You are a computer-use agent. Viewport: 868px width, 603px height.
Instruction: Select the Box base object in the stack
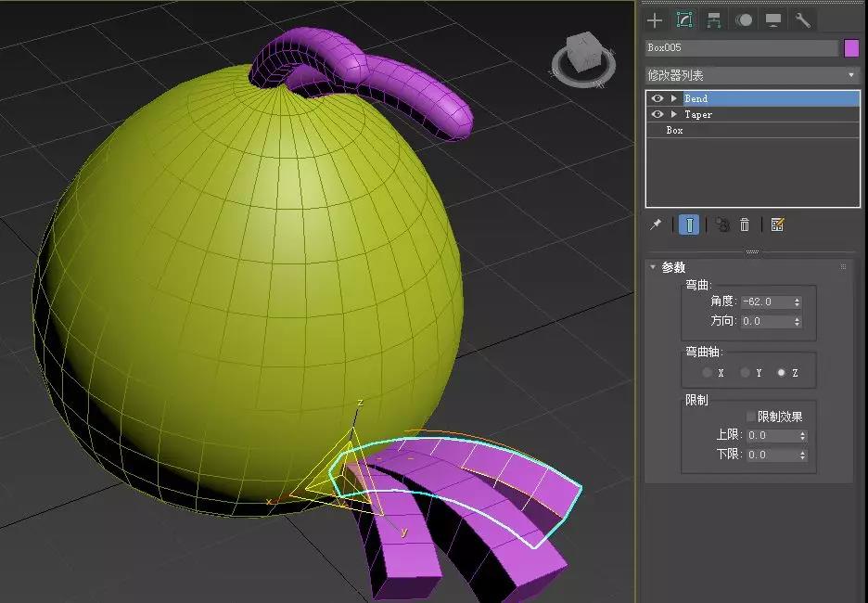click(674, 130)
